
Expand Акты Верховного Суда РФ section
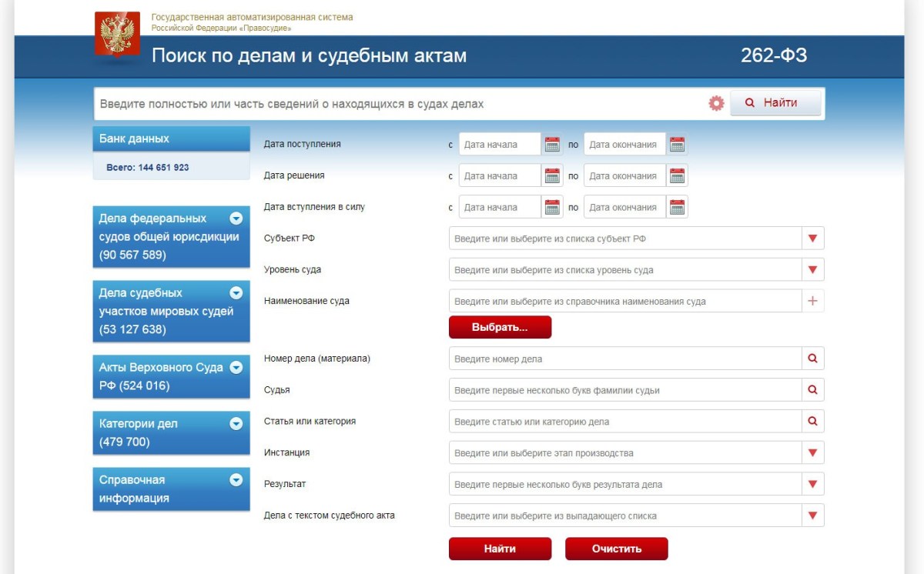[x=236, y=368]
